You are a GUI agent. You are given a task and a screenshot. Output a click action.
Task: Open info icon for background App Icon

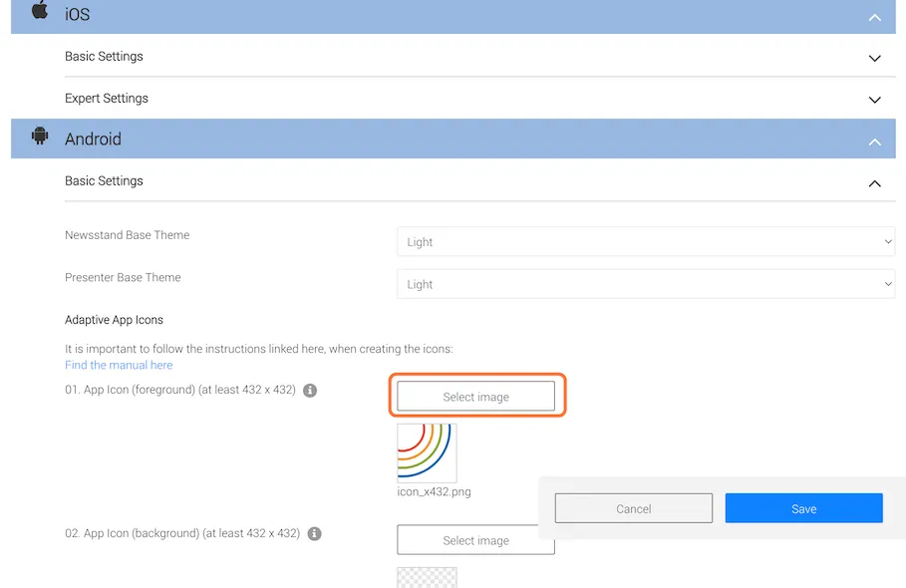click(314, 534)
